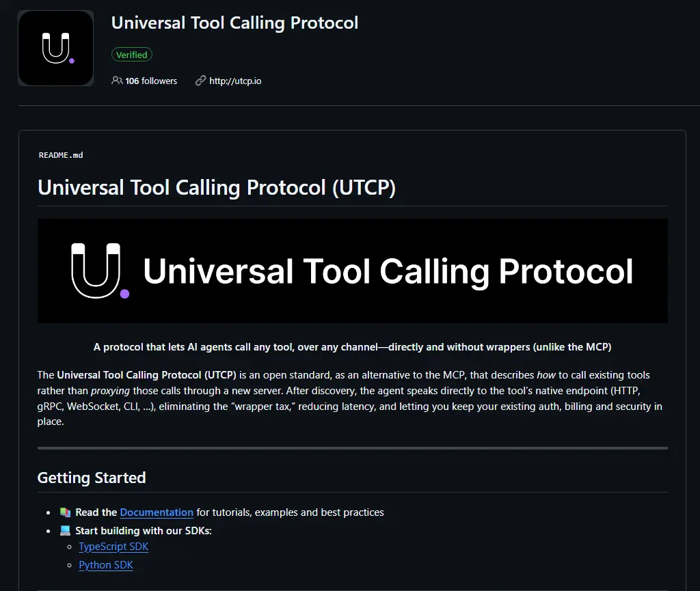Expand the Universal Tool Calling Protocol heading
Image resolution: width=700 pixels, height=591 pixels.
pos(217,187)
